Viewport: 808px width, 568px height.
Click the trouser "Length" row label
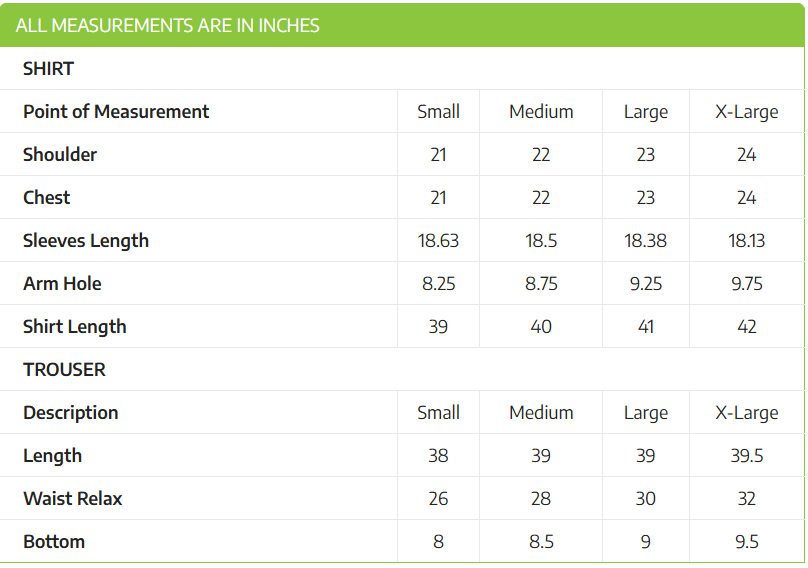click(x=53, y=456)
